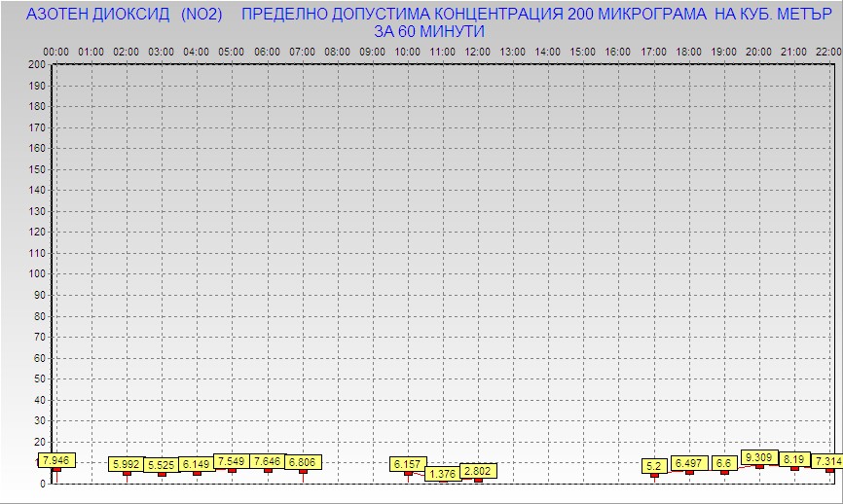
Task: Click the 5.2 label at 17:00
Action: coord(654,466)
